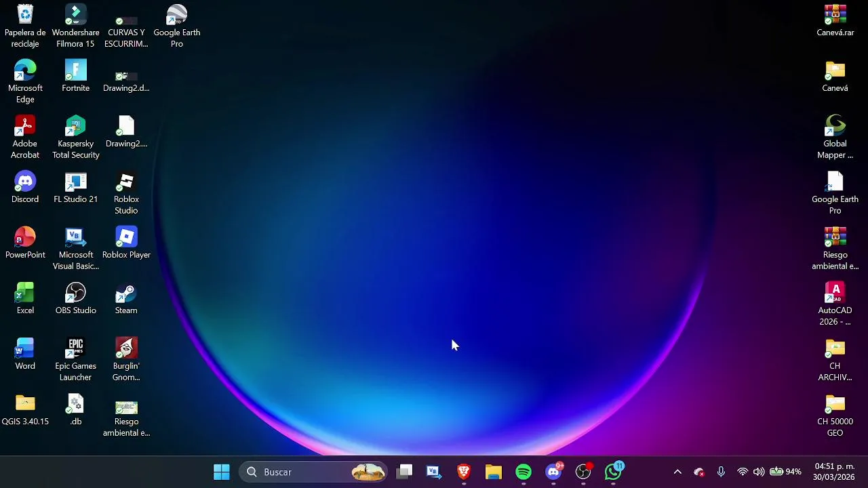Select the Fortnite desktop shortcut
The width and height of the screenshot is (868, 488).
click(75, 76)
